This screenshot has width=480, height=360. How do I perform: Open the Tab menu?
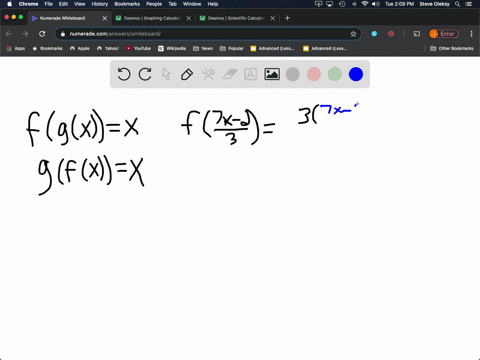[x=172, y=4]
